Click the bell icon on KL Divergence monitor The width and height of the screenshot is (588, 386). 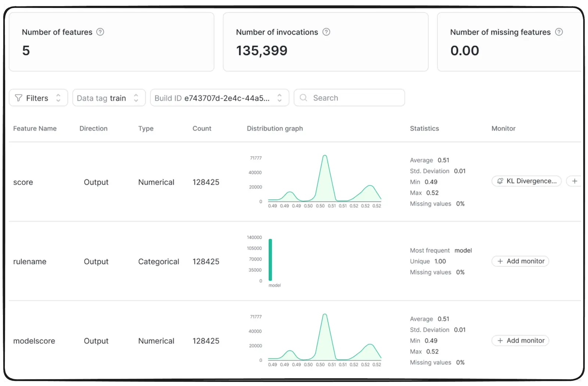tap(500, 181)
